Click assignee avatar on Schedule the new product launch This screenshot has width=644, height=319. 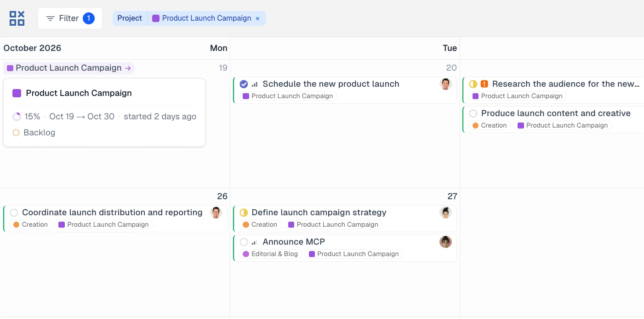pos(445,84)
